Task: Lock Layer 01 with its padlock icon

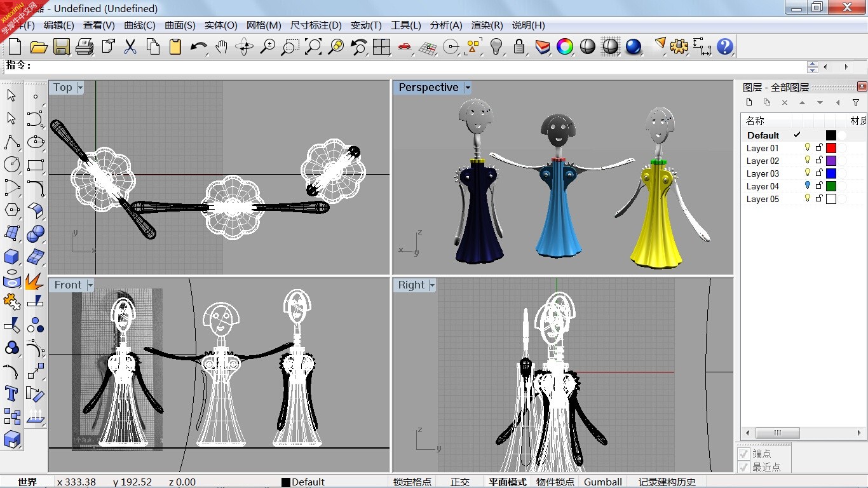Action: click(x=819, y=147)
